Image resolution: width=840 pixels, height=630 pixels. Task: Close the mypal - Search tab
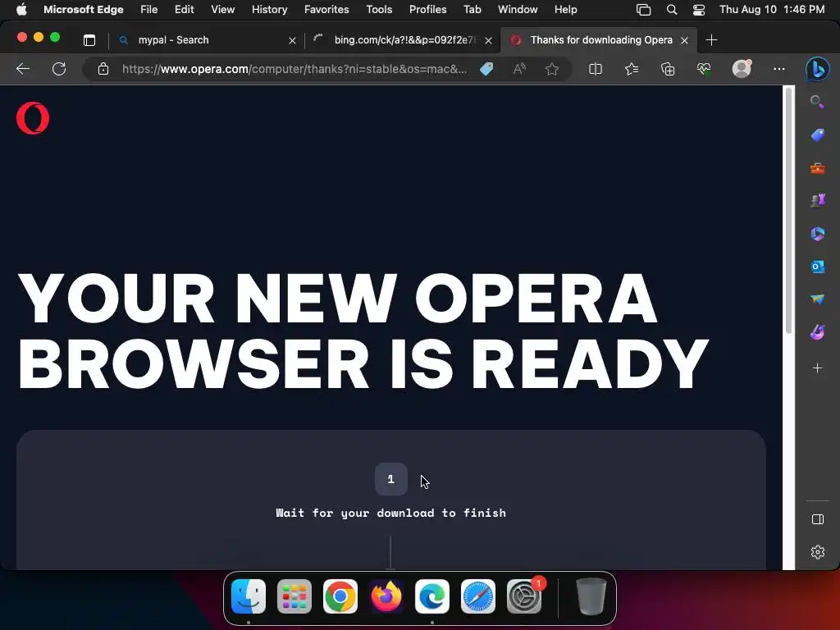click(292, 40)
